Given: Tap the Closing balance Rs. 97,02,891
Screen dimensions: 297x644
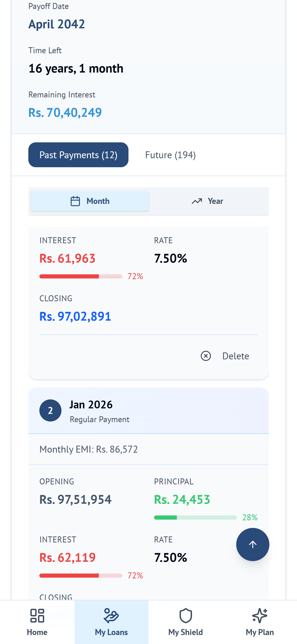Looking at the screenshot, I should click(x=75, y=316).
